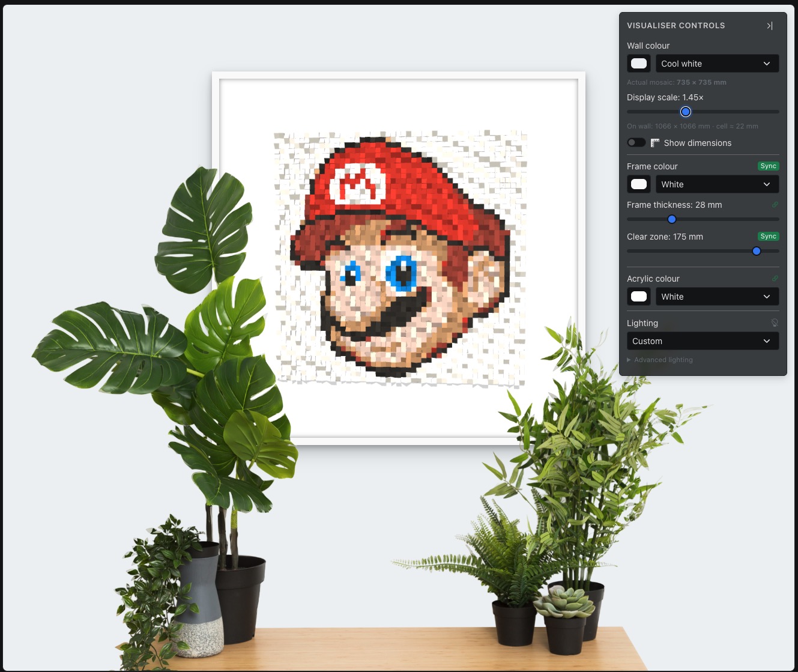This screenshot has width=798, height=672.
Task: Click the ruler icon beside Show dimensions
Action: point(655,143)
